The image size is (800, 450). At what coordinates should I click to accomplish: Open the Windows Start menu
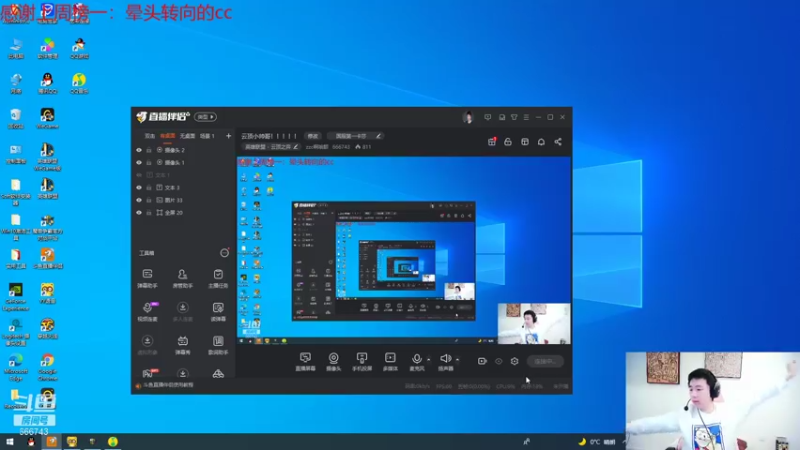(x=9, y=442)
